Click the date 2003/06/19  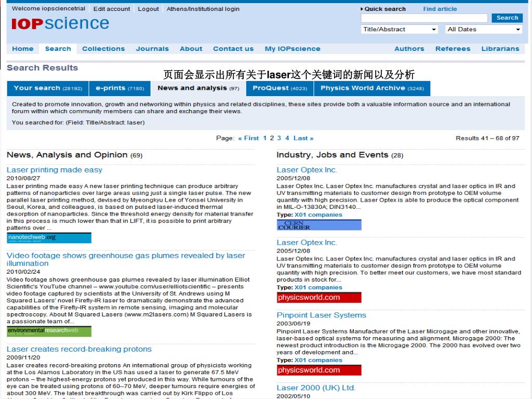point(294,324)
